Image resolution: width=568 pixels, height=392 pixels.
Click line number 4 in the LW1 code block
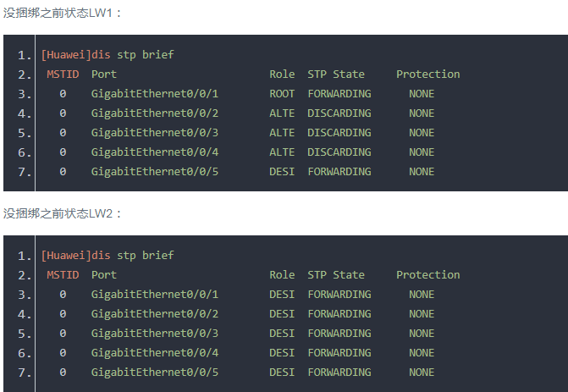(23, 113)
